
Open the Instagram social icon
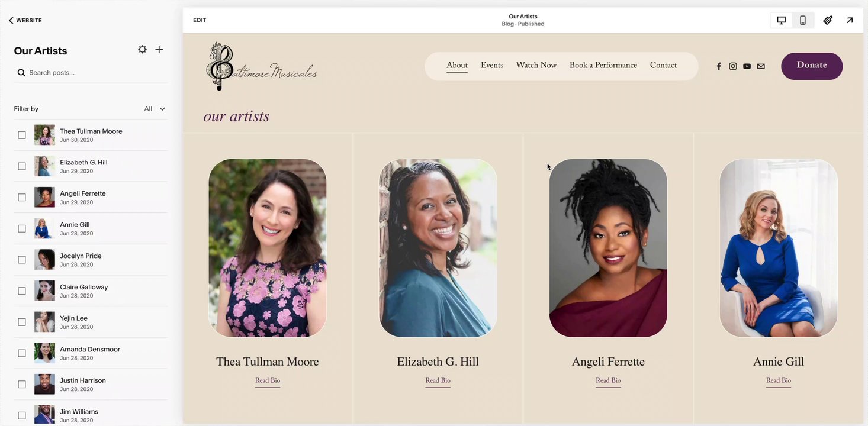point(733,66)
